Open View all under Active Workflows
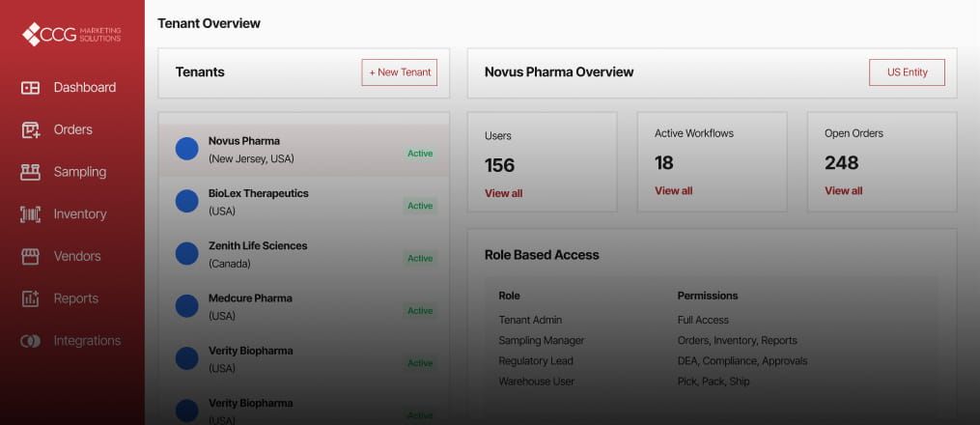This screenshot has height=425, width=980. pos(674,190)
